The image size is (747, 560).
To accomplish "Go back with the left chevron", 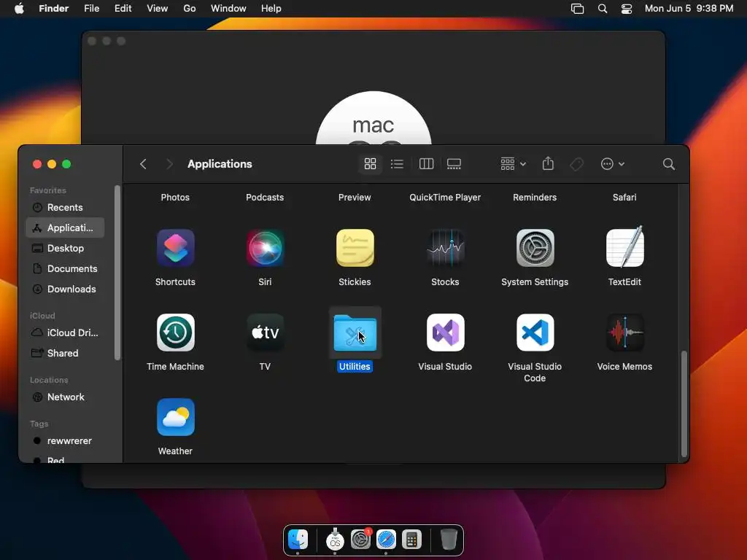I will point(143,164).
